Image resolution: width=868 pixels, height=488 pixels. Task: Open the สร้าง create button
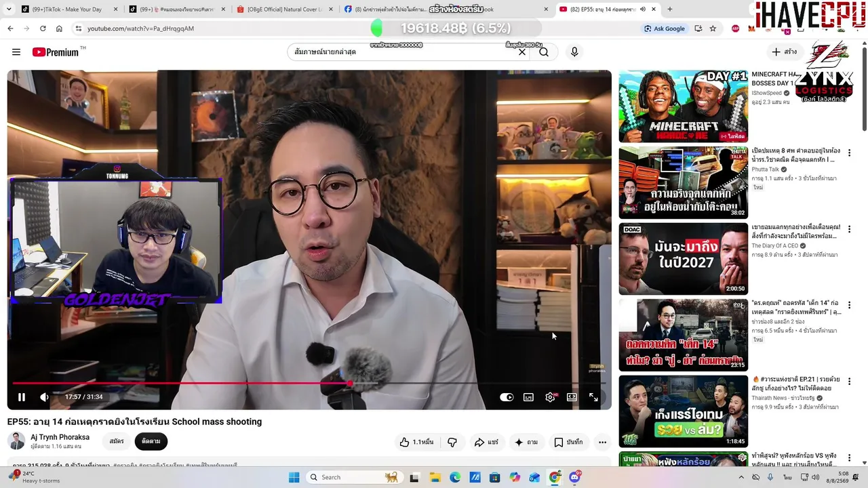coord(785,52)
